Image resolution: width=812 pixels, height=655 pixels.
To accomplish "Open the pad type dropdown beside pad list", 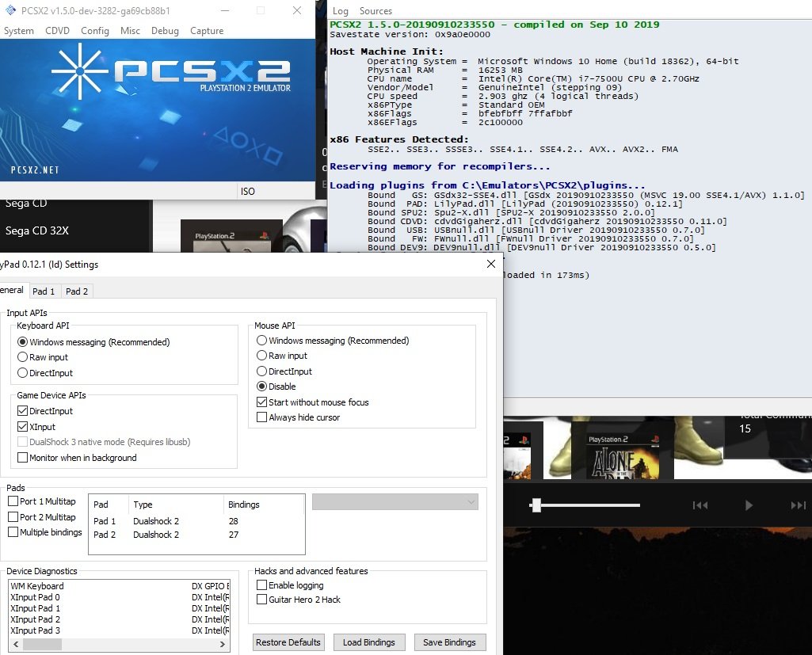I will click(395, 501).
